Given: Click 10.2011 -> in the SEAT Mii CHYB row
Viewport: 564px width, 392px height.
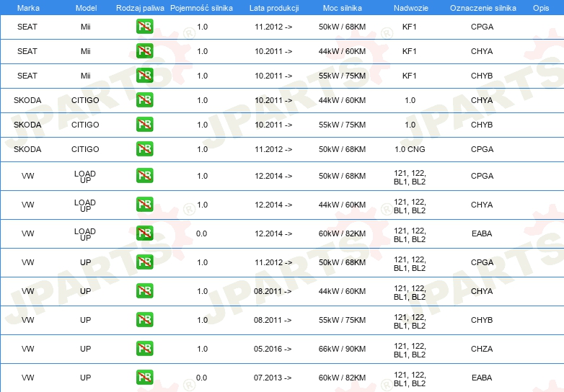Looking at the screenshot, I should click(273, 76).
